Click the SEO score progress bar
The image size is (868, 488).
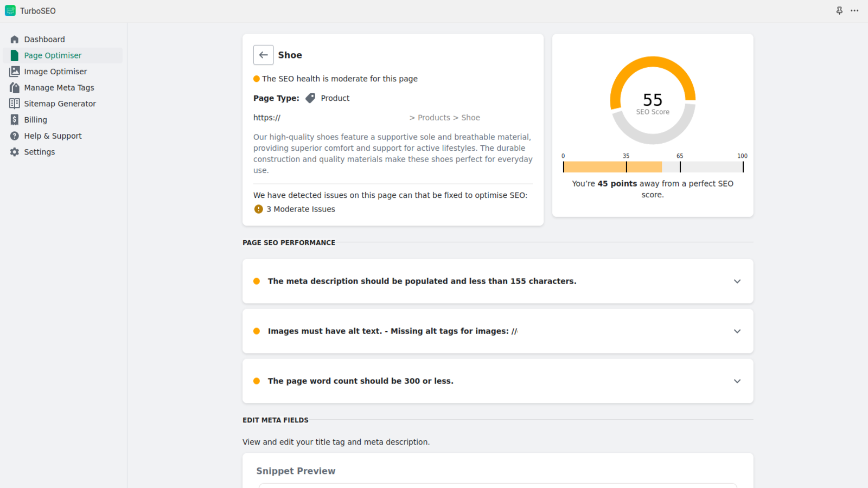point(653,167)
